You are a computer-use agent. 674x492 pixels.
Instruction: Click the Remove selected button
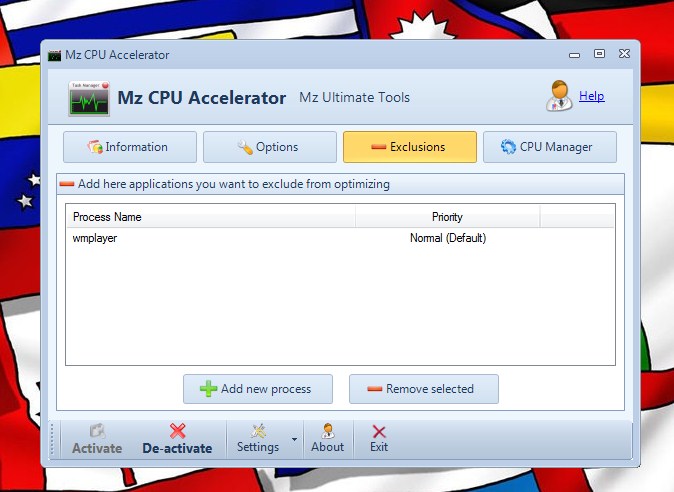click(424, 389)
